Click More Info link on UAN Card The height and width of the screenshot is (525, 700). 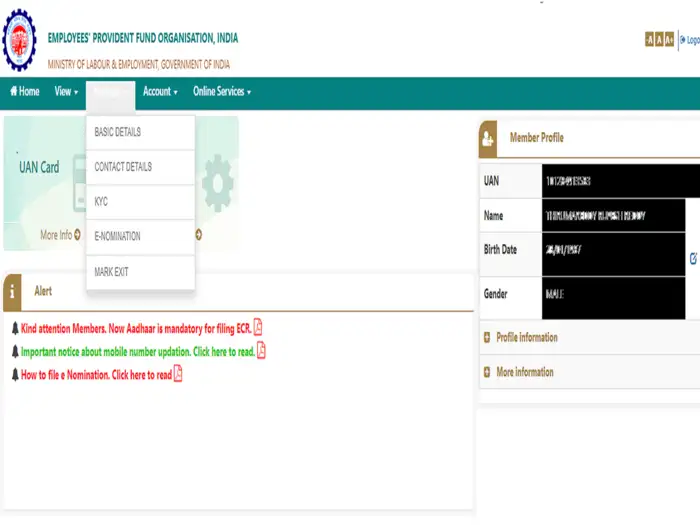(60, 235)
